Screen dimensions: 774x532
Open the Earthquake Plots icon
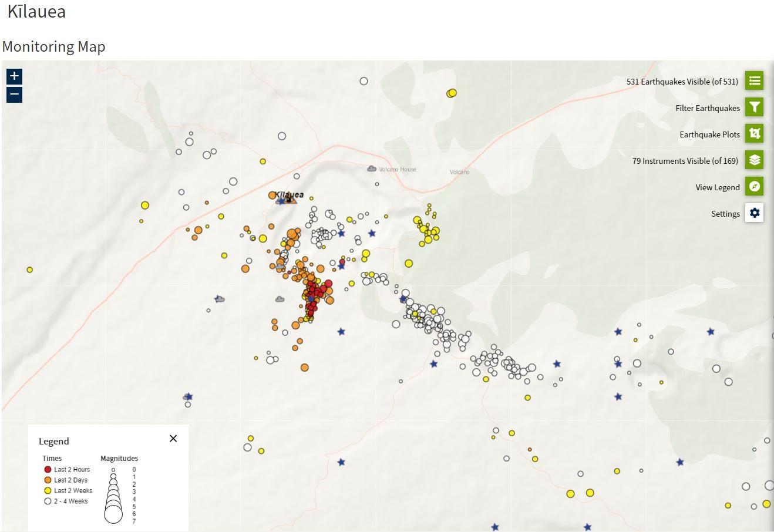click(x=754, y=134)
